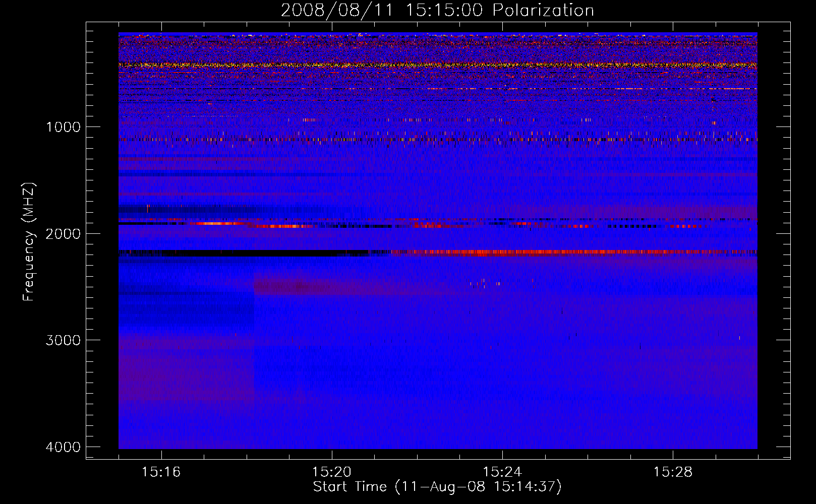Click the 'Frequency (MHZ)' axis label
This screenshot has height=504, width=816.
click(29, 242)
